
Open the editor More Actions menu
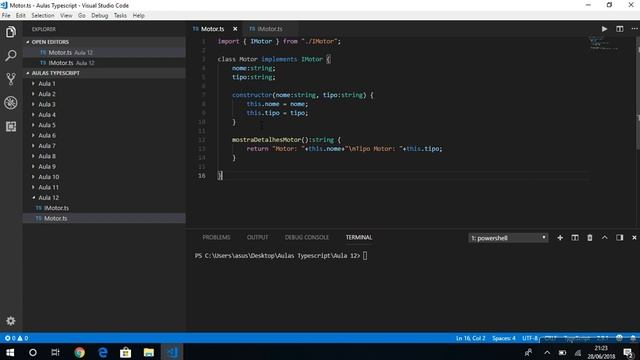click(x=634, y=29)
